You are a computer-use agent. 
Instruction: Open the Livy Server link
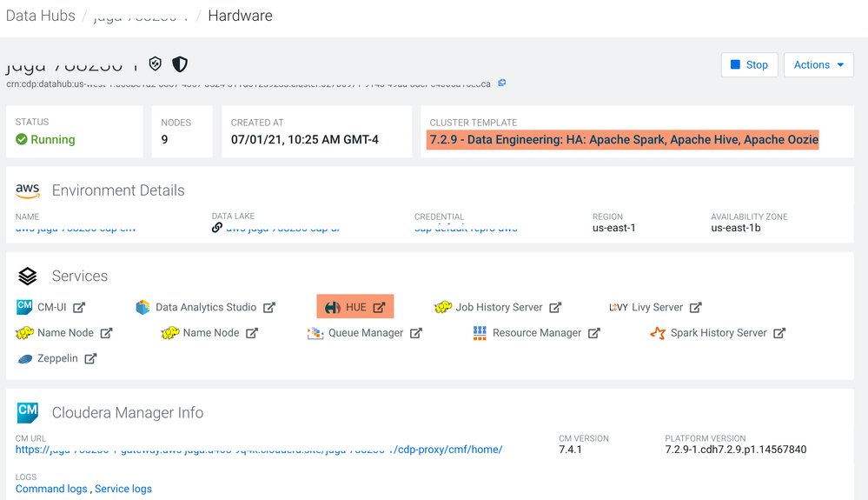point(657,307)
